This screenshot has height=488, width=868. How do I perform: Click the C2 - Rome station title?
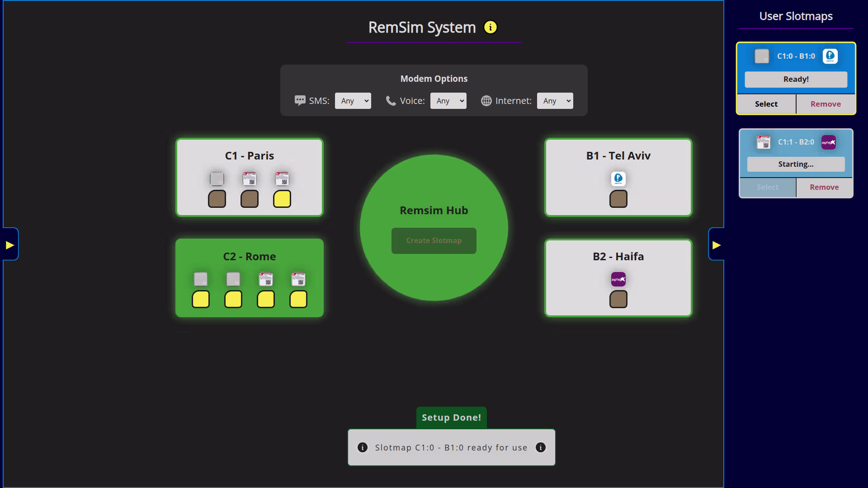250,256
